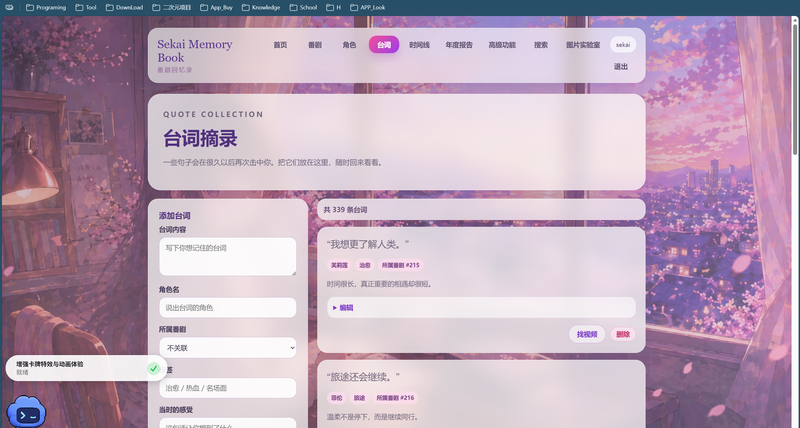Expand 编辑 for the 我想更了解人类 quote
The height and width of the screenshot is (428, 800).
(481, 308)
